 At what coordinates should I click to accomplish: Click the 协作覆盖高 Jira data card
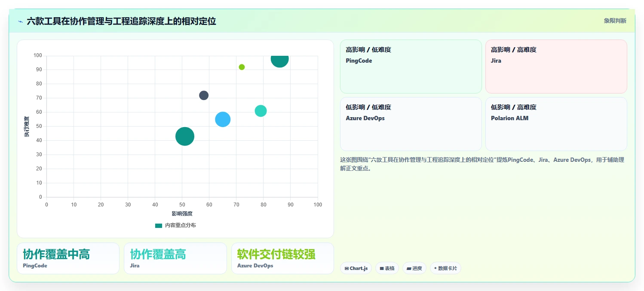[175, 258]
